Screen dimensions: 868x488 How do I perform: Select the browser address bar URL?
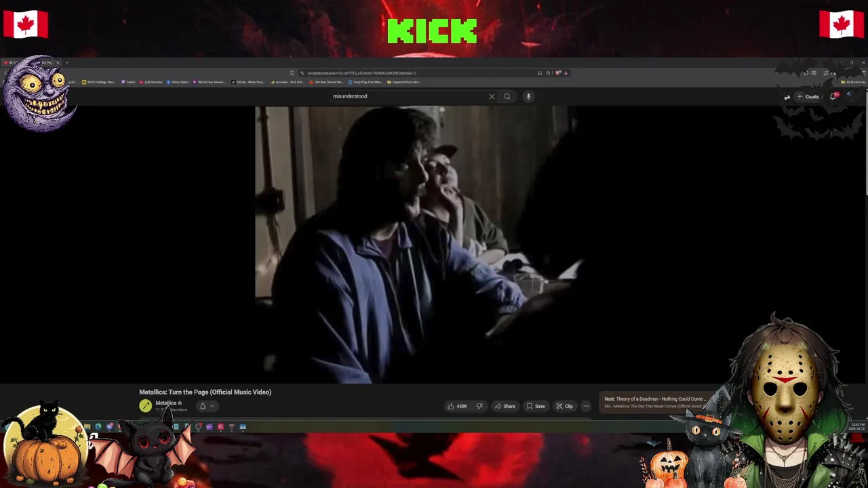(x=361, y=73)
